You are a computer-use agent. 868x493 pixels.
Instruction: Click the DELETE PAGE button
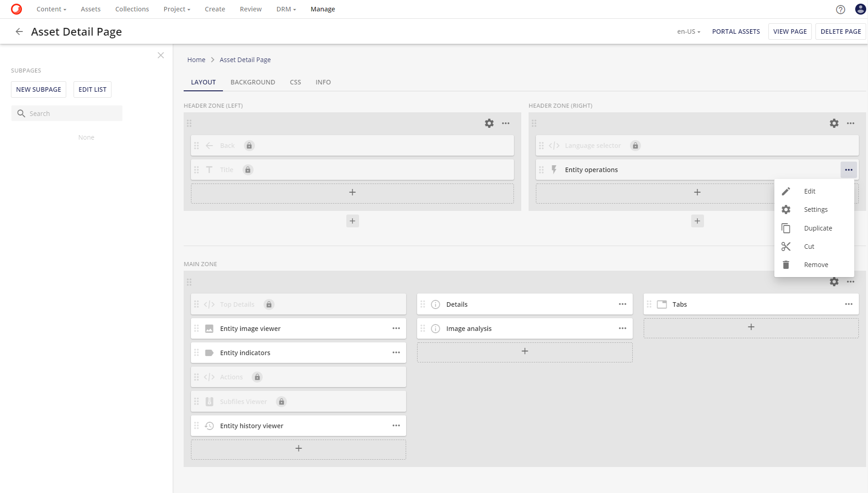(840, 31)
